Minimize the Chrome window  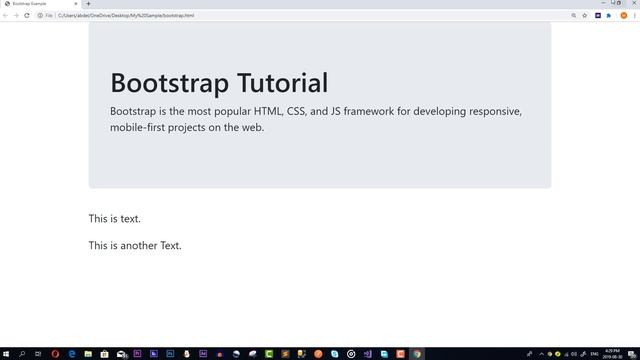coord(603,3)
